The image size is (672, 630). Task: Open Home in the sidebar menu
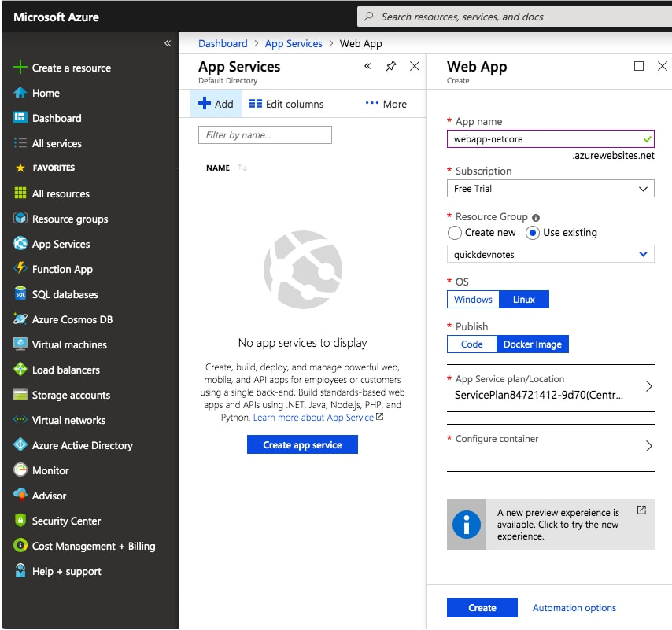coord(46,93)
